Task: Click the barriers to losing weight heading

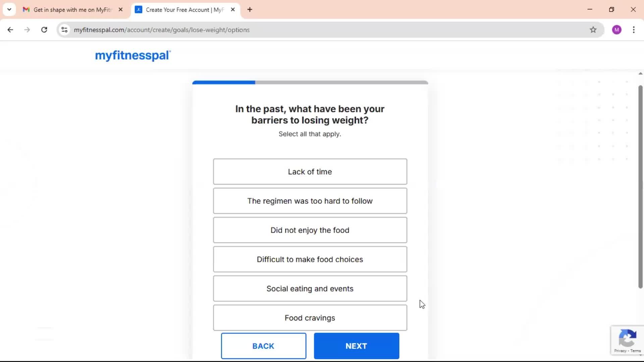Action: (310, 115)
